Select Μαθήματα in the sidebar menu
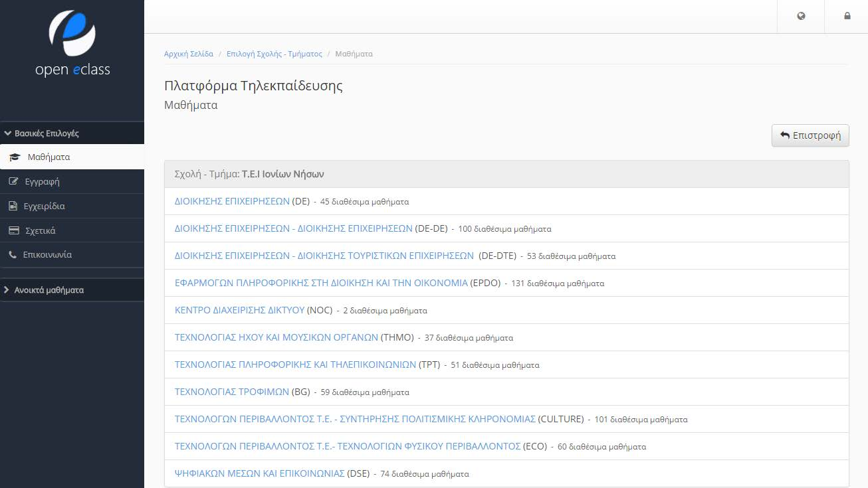 72,157
